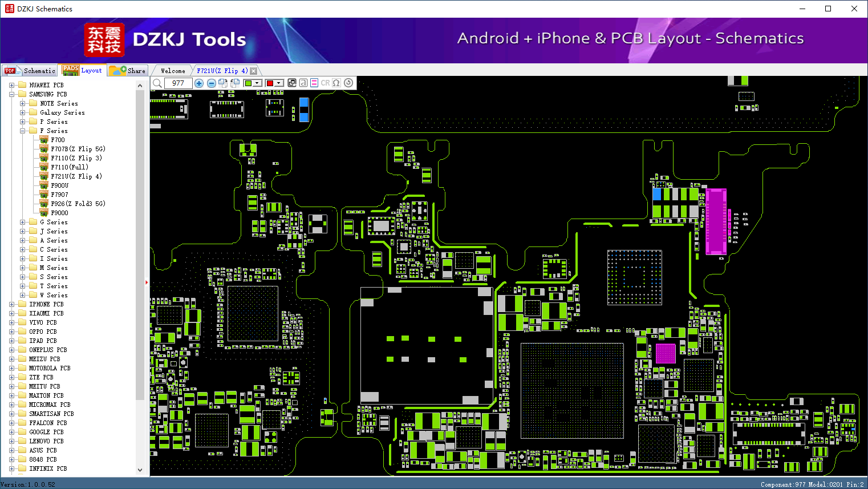Click the folder icon beside MOTOROLA PCB
The height and width of the screenshot is (489, 868).
pos(22,368)
